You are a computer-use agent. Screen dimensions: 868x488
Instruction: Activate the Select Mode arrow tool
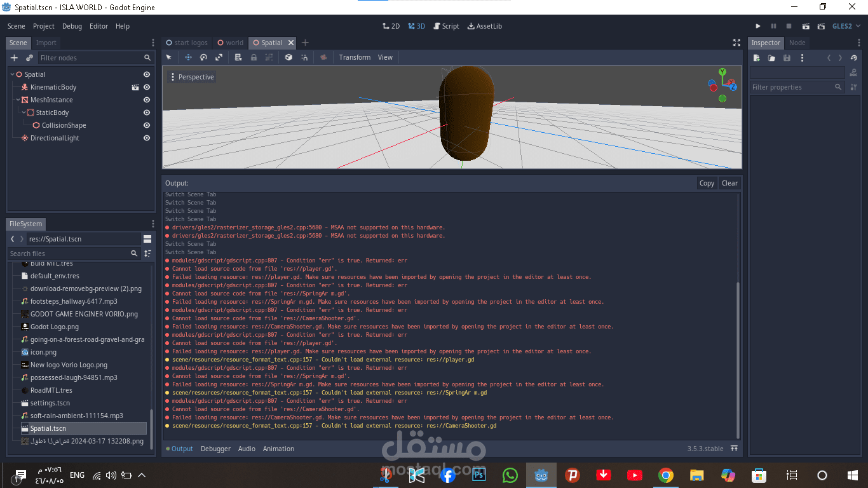[x=169, y=57]
